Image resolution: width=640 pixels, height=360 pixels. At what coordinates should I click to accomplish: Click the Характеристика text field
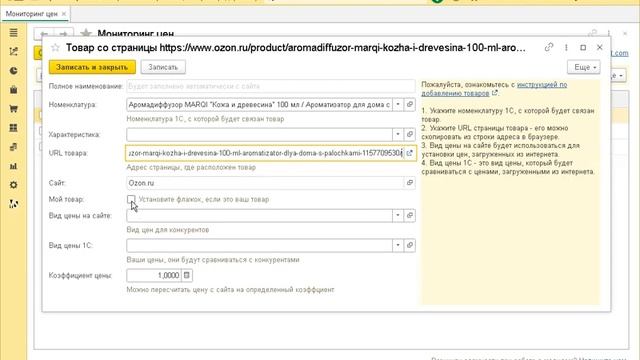click(x=260, y=134)
